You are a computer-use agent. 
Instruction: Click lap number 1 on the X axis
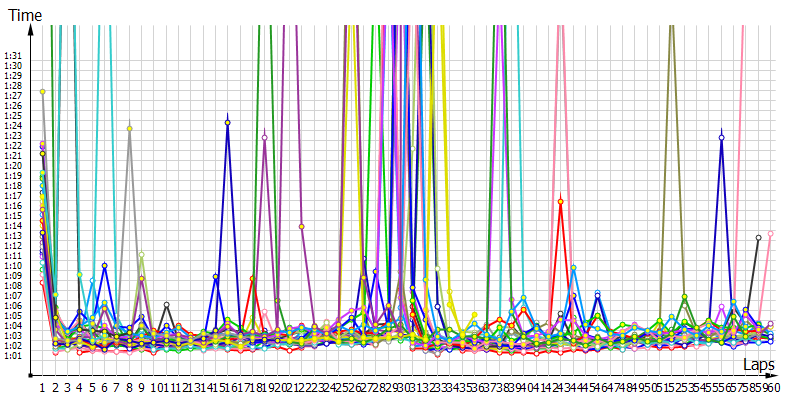42,386
